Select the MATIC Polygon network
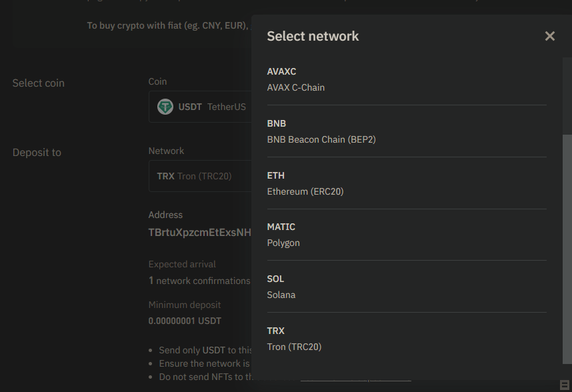This screenshot has width=572, height=392. pyautogui.click(x=407, y=235)
